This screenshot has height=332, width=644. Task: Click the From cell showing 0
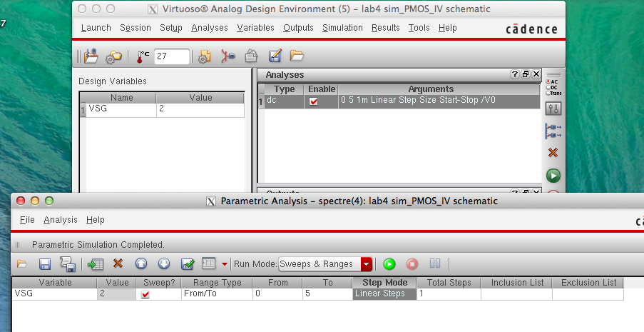[x=277, y=294]
